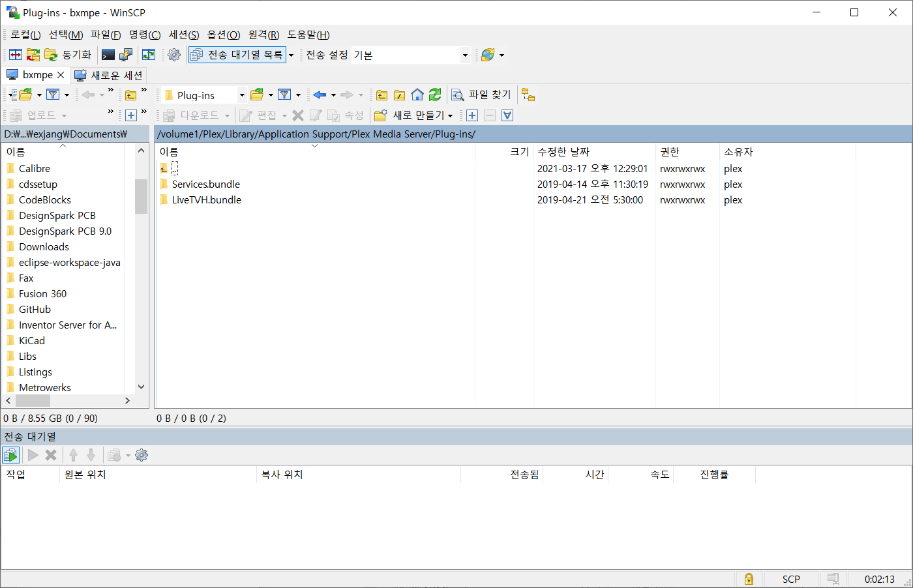
Task: Open the 전송 설정 기본 combo box
Action: click(x=410, y=55)
